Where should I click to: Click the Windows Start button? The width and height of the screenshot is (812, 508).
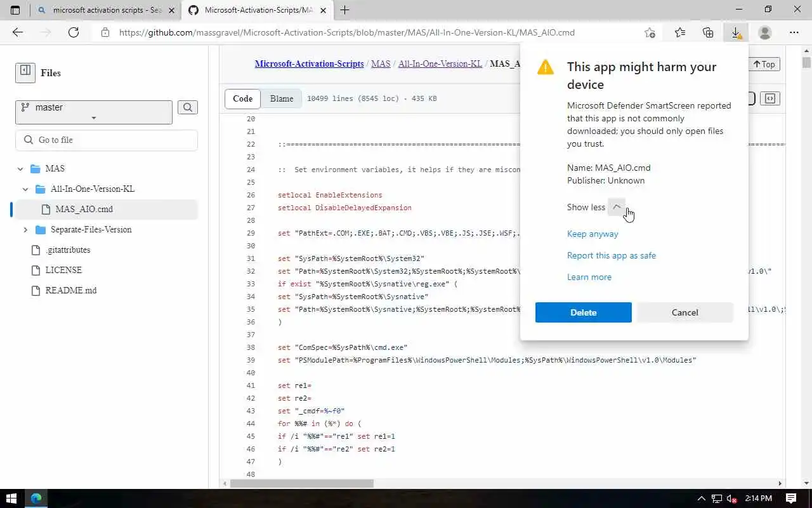coord(11,498)
